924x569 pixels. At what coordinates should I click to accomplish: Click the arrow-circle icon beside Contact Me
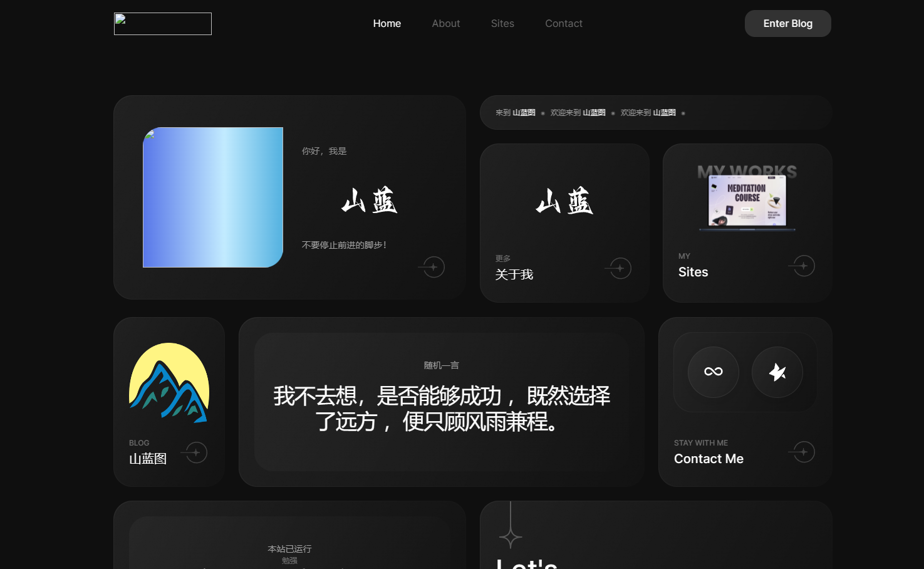[x=801, y=452]
